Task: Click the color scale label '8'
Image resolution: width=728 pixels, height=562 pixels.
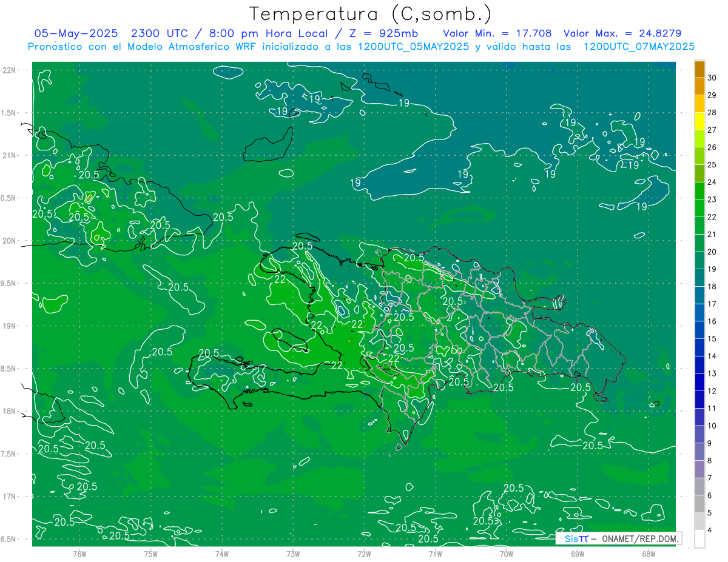Action: point(710,461)
